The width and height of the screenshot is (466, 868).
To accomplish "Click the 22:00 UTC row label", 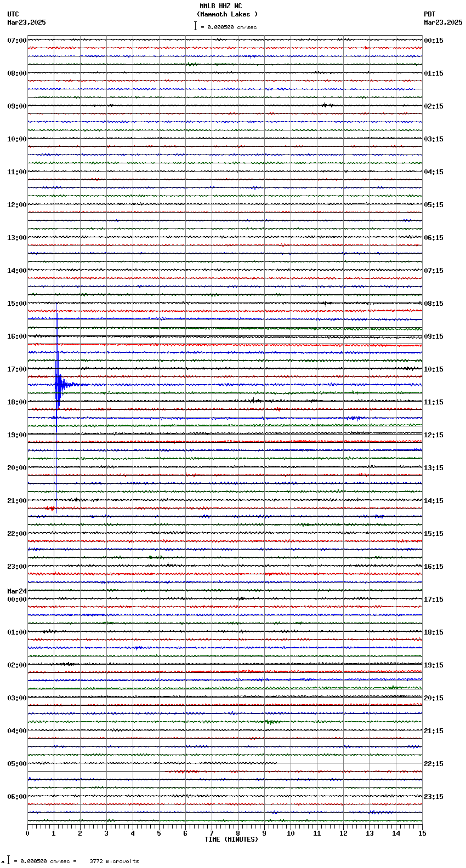I will point(17,534).
